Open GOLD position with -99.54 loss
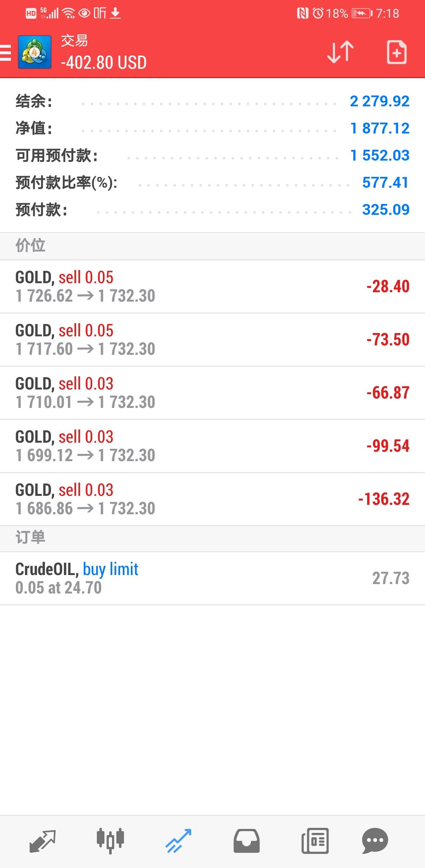Viewport: 425px width, 868px height. [x=212, y=446]
